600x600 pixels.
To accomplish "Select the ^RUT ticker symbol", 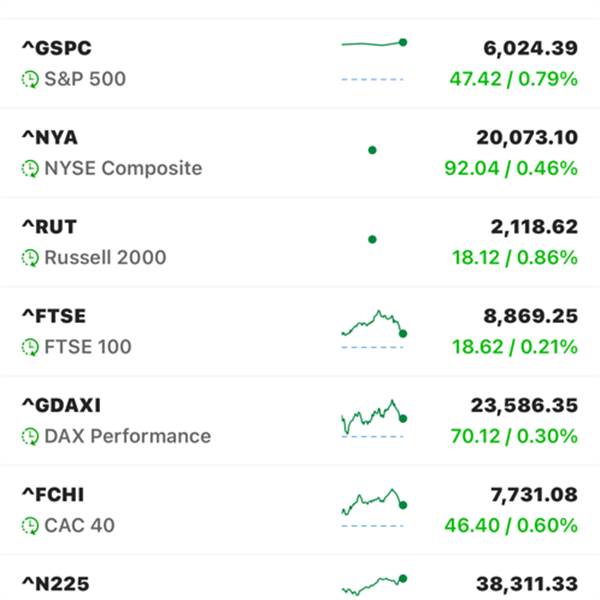I will point(50,227).
